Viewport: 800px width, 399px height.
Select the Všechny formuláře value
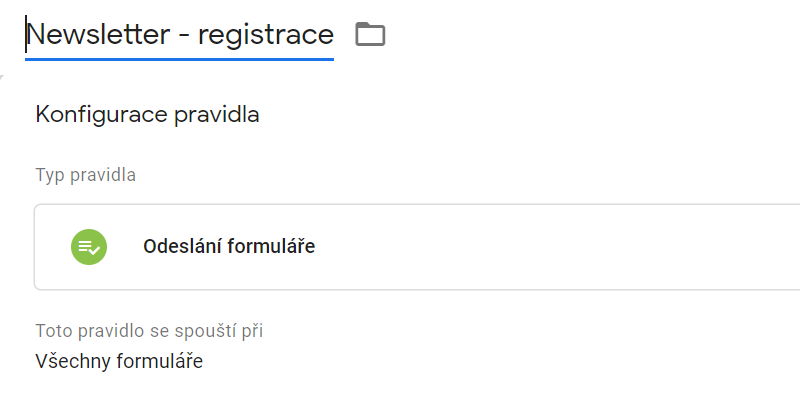pos(119,361)
